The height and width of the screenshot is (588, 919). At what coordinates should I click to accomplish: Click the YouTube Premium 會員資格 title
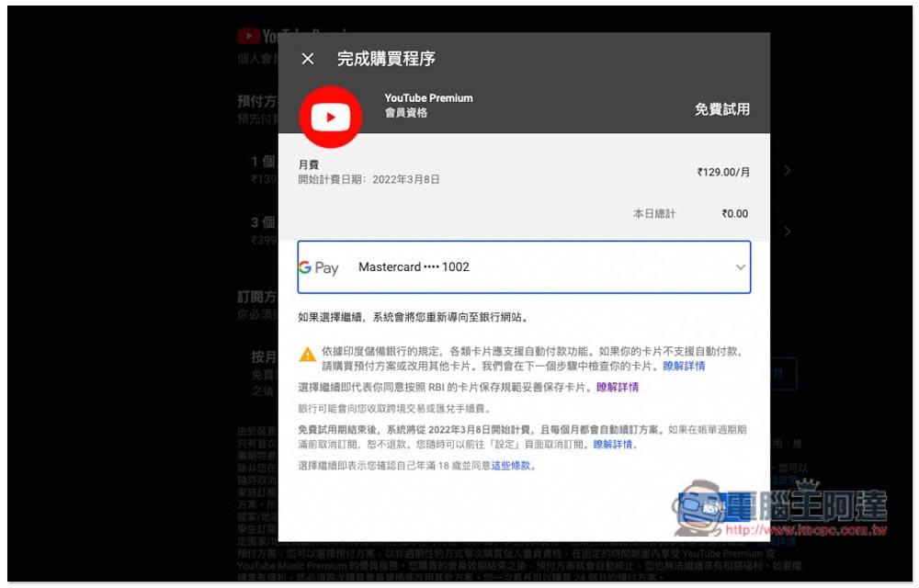point(428,106)
